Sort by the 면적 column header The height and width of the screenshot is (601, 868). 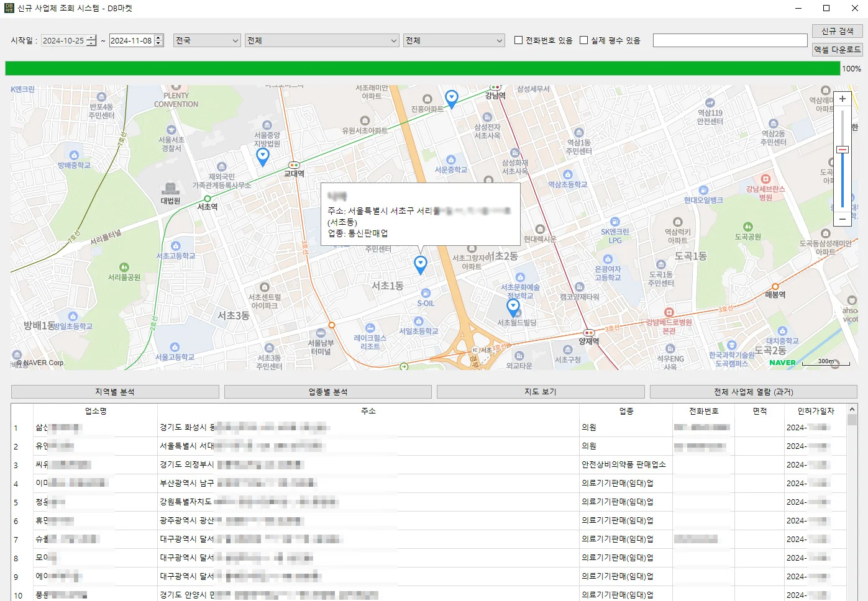[760, 411]
